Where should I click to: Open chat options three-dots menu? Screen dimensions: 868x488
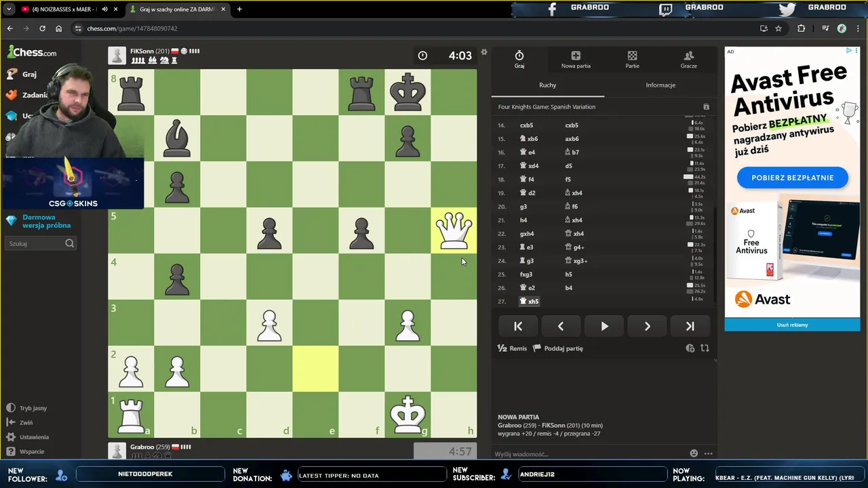point(708,453)
